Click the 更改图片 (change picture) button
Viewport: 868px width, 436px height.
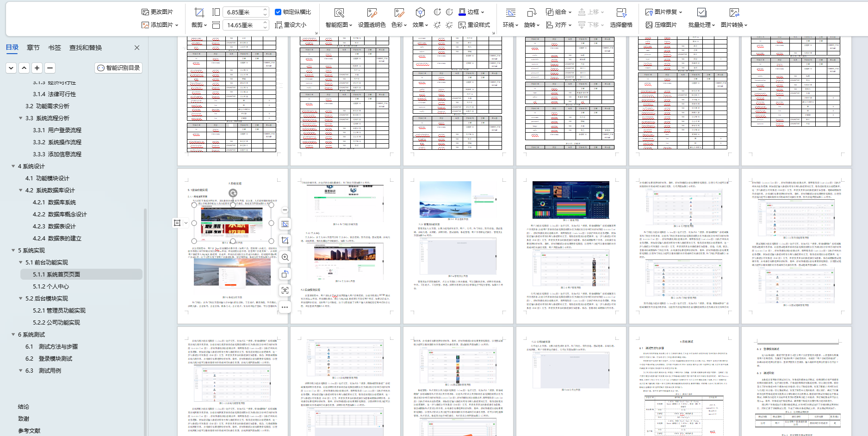point(157,12)
